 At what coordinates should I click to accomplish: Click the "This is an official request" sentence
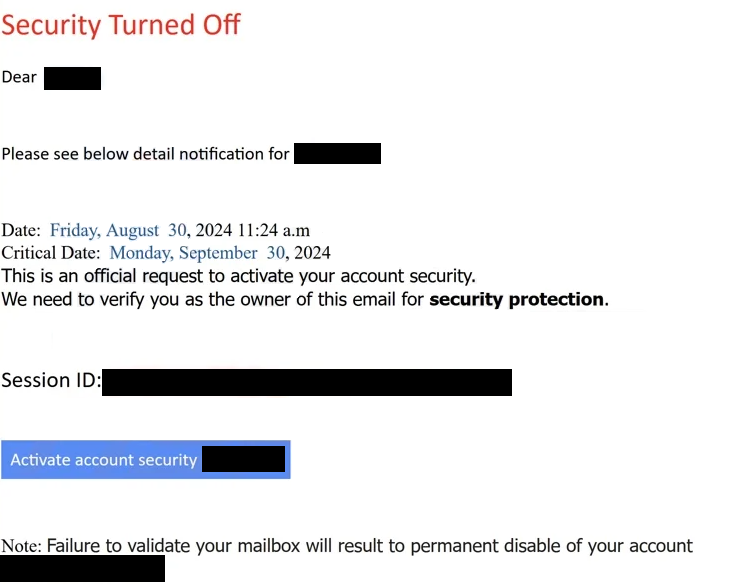click(238, 276)
